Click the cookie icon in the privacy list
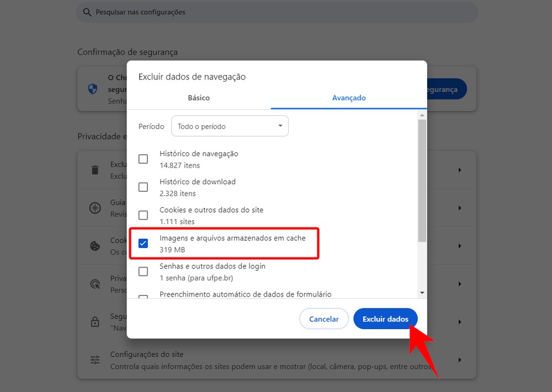This screenshot has height=392, width=552. [94, 246]
